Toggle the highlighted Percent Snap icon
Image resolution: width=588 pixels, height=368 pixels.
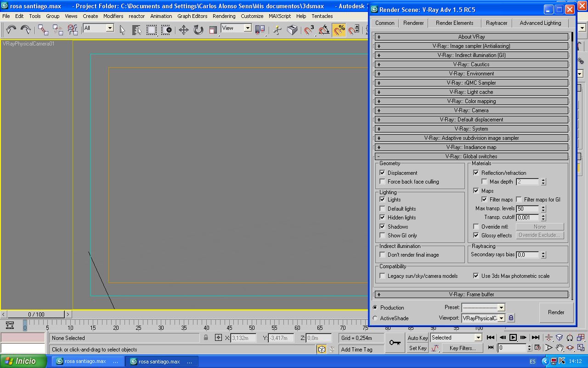point(339,30)
